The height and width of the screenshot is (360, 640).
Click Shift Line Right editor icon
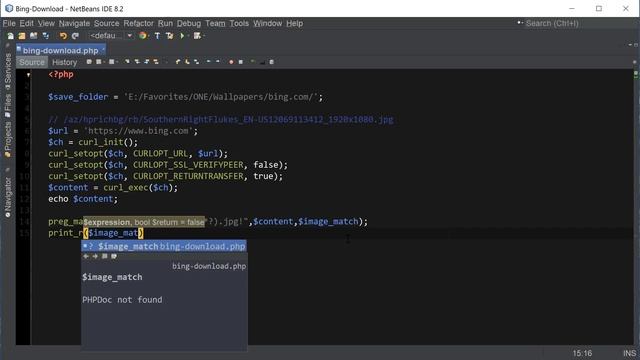click(x=218, y=62)
